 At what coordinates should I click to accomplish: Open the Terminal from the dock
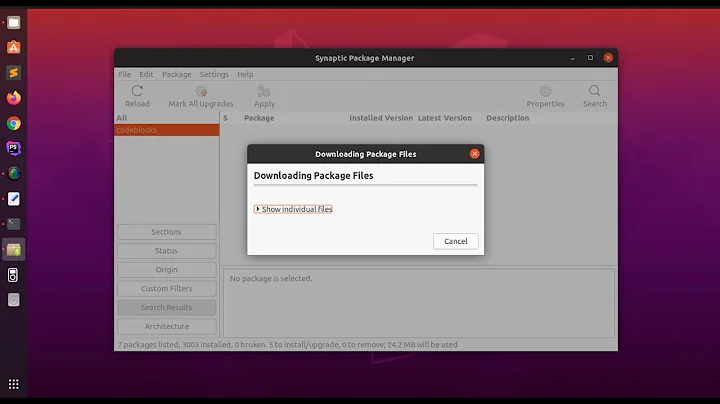tap(14, 224)
